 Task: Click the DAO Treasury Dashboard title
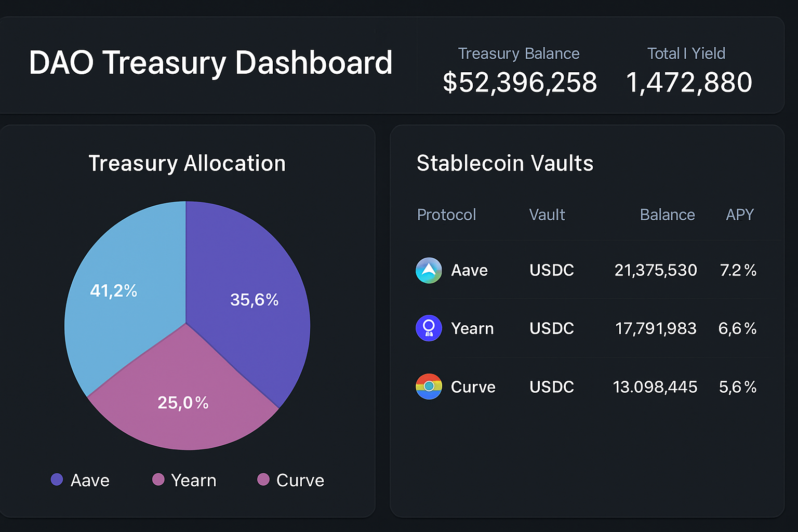click(x=211, y=62)
